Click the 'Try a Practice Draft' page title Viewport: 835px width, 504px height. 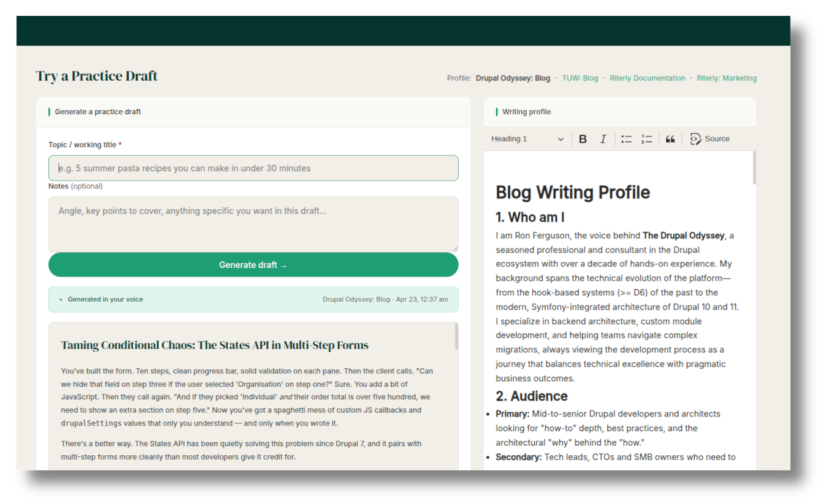click(x=96, y=76)
